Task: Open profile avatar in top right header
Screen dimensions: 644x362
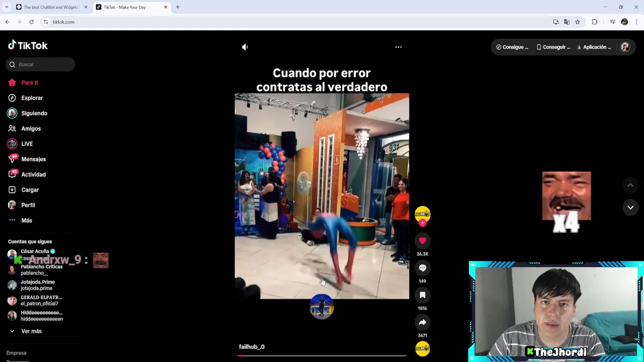Action: coord(625,47)
